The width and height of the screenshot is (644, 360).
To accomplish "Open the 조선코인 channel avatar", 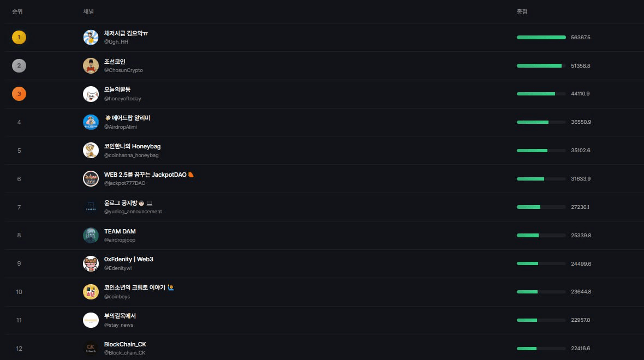I will click(x=91, y=66).
